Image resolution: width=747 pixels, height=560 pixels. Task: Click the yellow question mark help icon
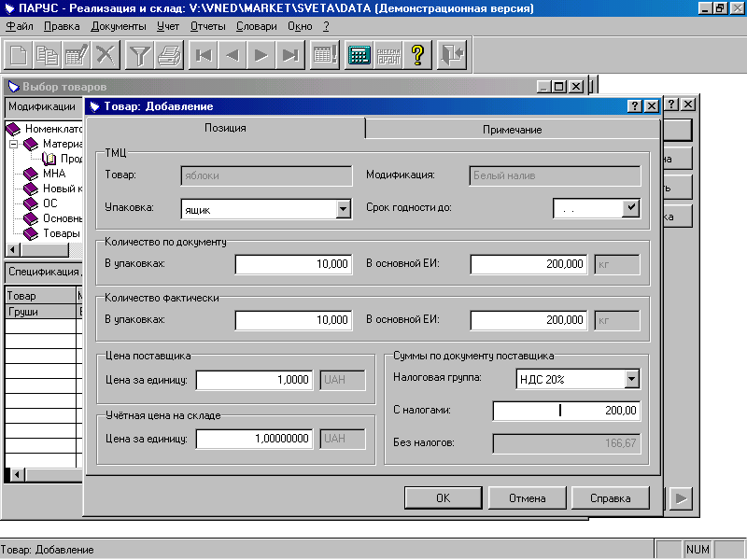417,55
